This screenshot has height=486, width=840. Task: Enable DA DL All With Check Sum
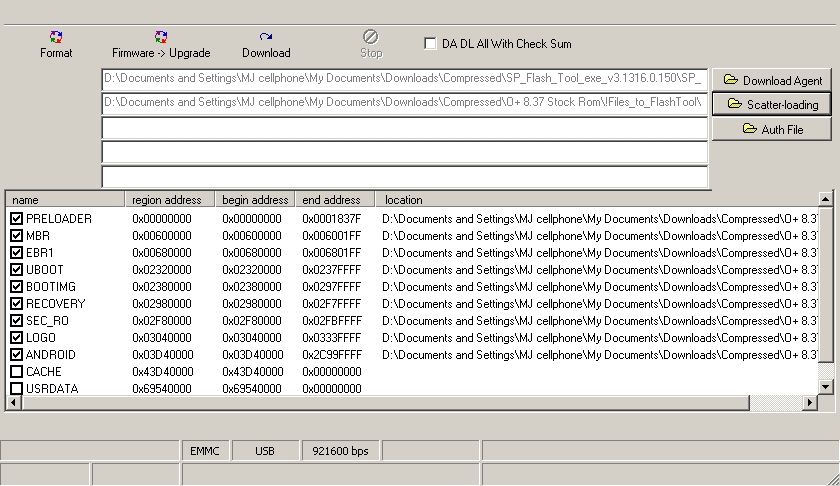coord(430,44)
